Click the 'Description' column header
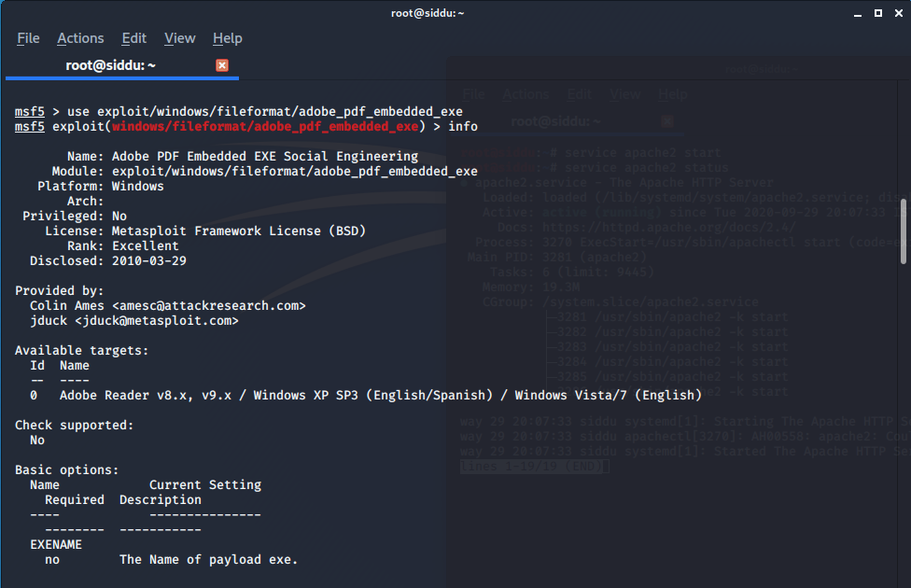 (x=161, y=500)
